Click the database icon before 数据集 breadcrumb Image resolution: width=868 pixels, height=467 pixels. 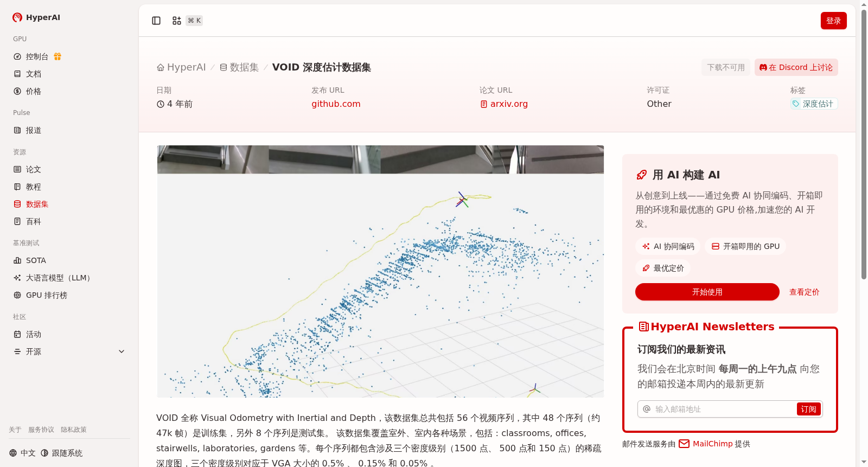tap(224, 67)
